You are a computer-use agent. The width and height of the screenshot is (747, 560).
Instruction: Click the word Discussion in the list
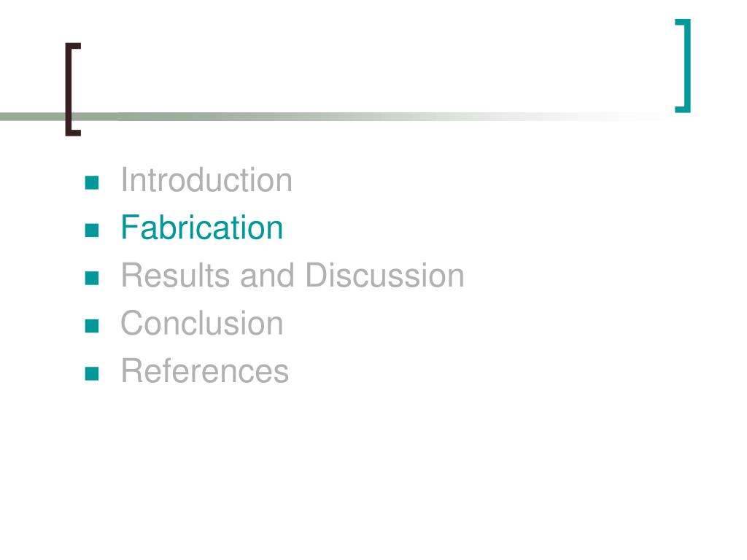pos(385,276)
